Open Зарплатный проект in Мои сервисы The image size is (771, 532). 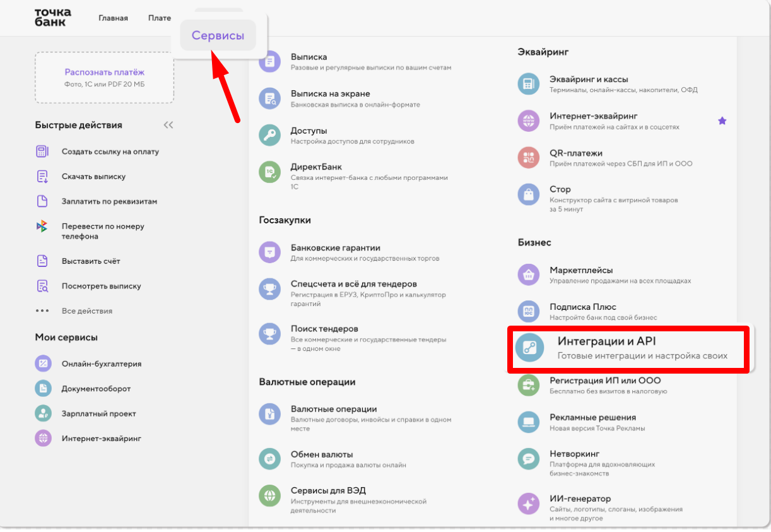coord(99,413)
